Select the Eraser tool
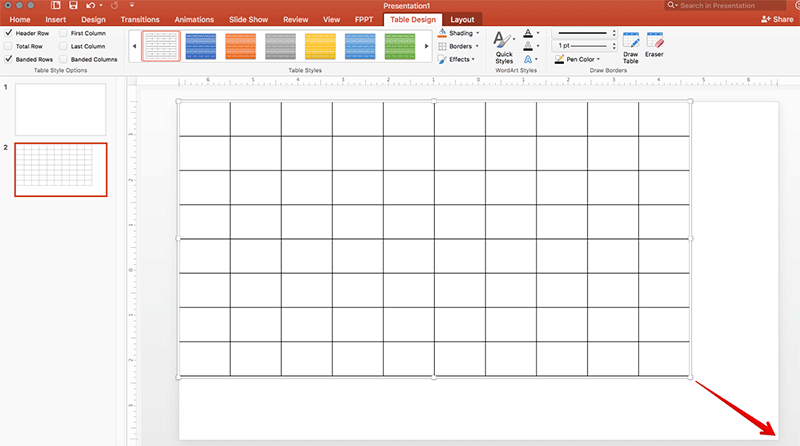Image resolution: width=800 pixels, height=446 pixels. (x=654, y=45)
